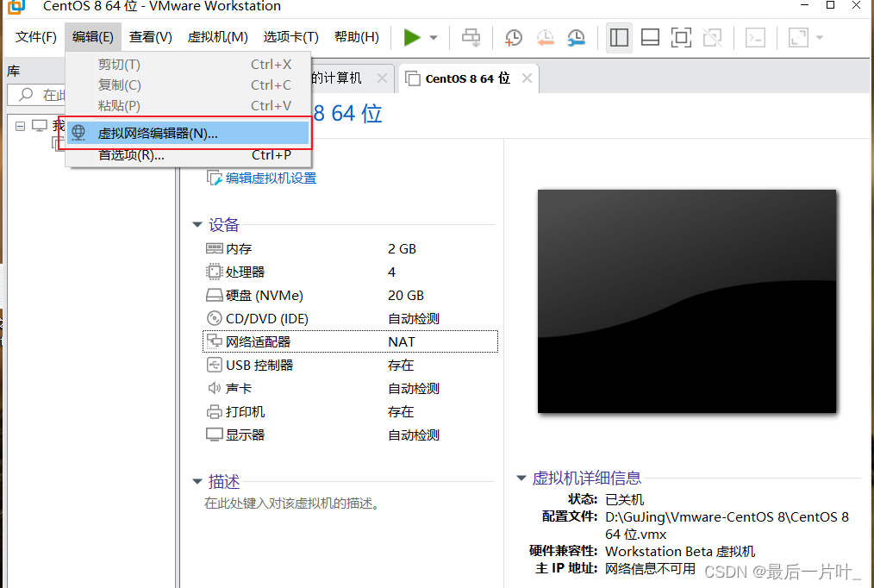Image resolution: width=874 pixels, height=588 pixels.
Task: Click the send Ctrl+Alt+Del toolbar icon
Action: 471,37
